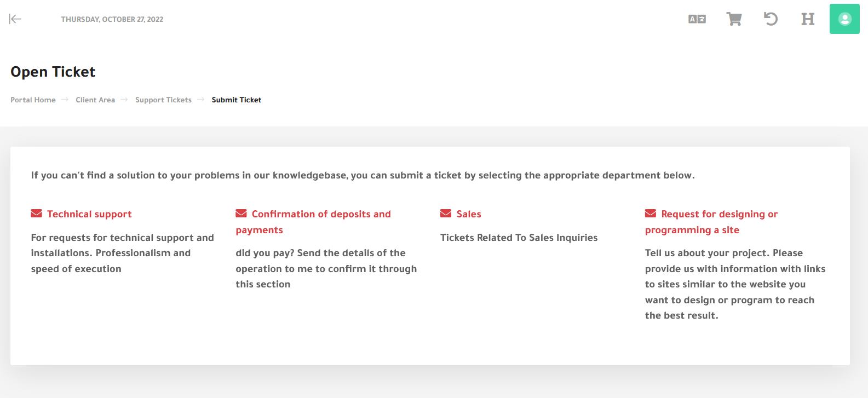This screenshot has width=868, height=398.
Task: Collapse the sidebar with the arrow icon
Action: [x=15, y=19]
